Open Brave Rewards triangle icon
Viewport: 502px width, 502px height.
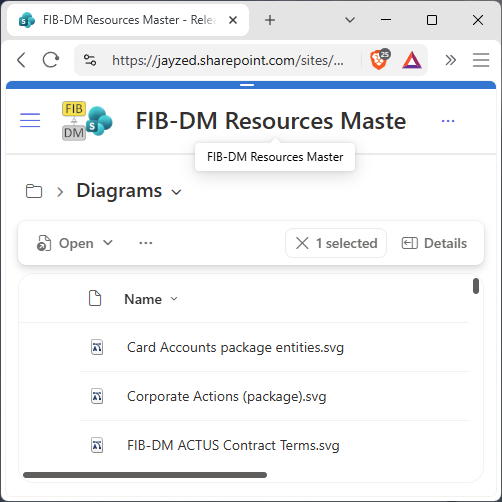[412, 60]
